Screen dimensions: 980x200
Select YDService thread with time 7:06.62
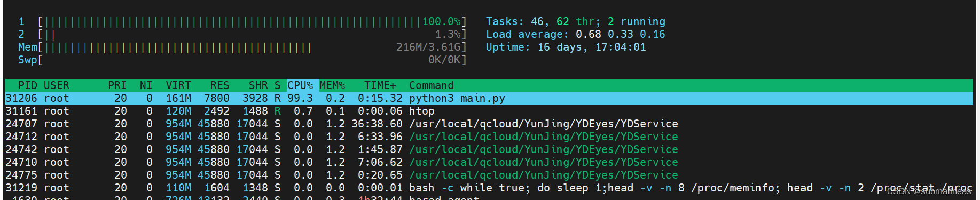544,162
